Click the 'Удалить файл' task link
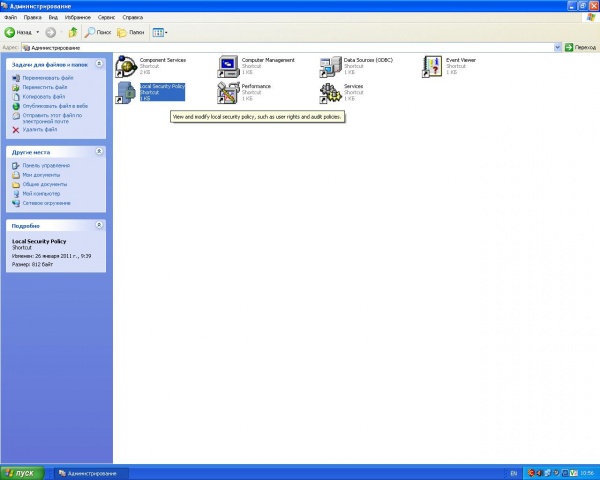The image size is (600, 480). point(40,130)
